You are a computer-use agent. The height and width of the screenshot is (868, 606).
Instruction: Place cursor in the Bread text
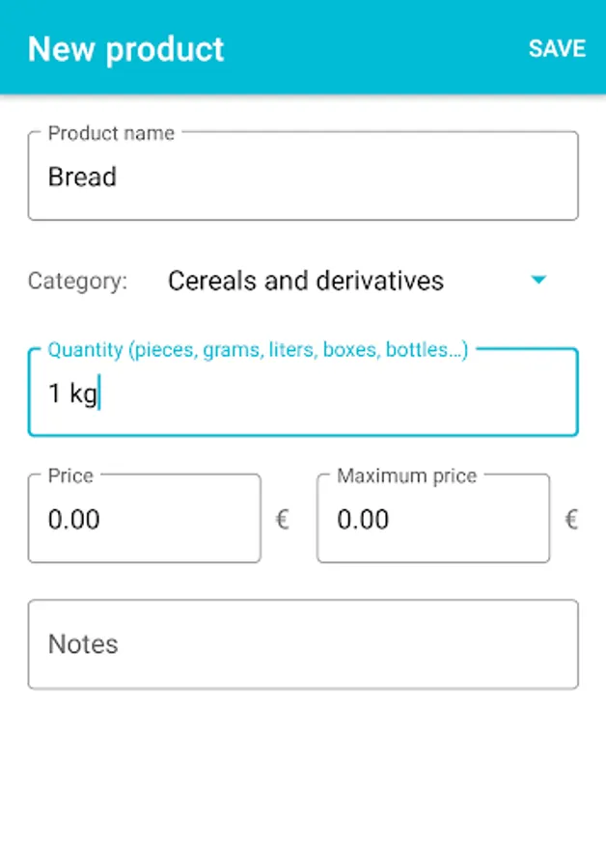tap(82, 177)
